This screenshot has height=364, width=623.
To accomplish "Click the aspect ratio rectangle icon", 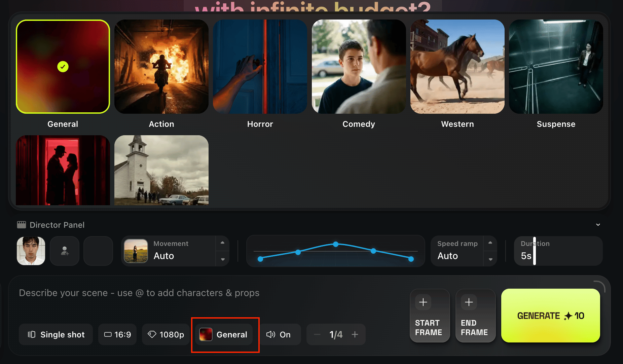I will coord(108,334).
